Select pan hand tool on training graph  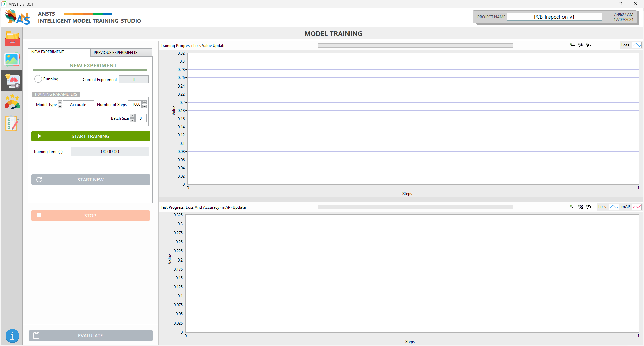589,45
